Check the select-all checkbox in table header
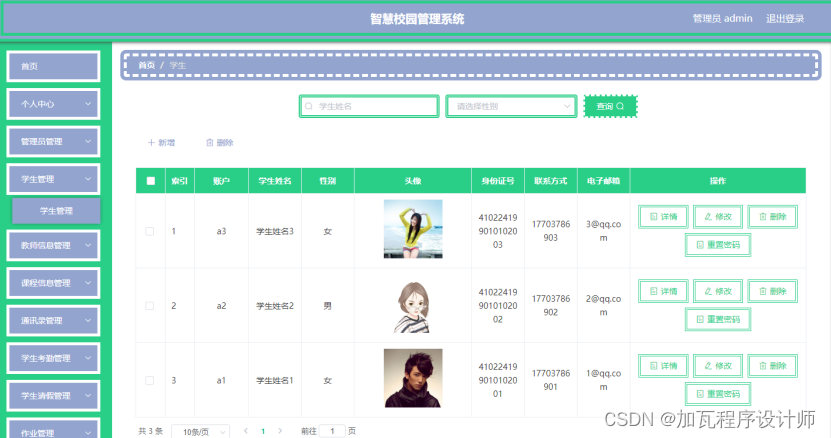This screenshot has width=831, height=438. (151, 181)
